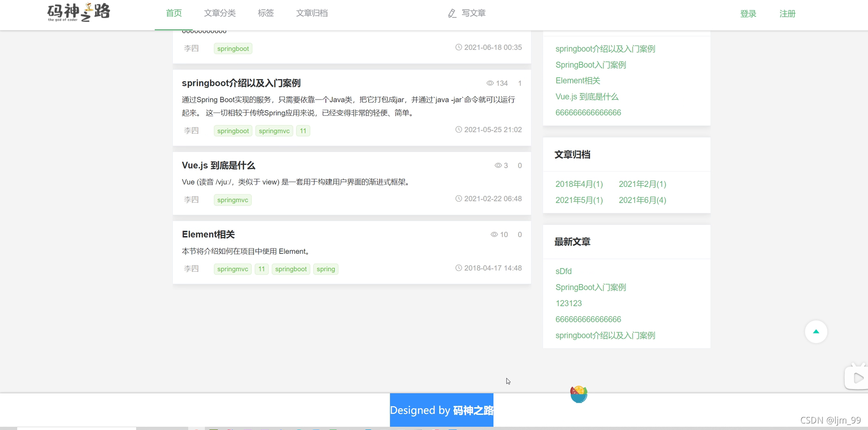Click the clock icon beside 2021-06-18 00:35

(x=459, y=47)
